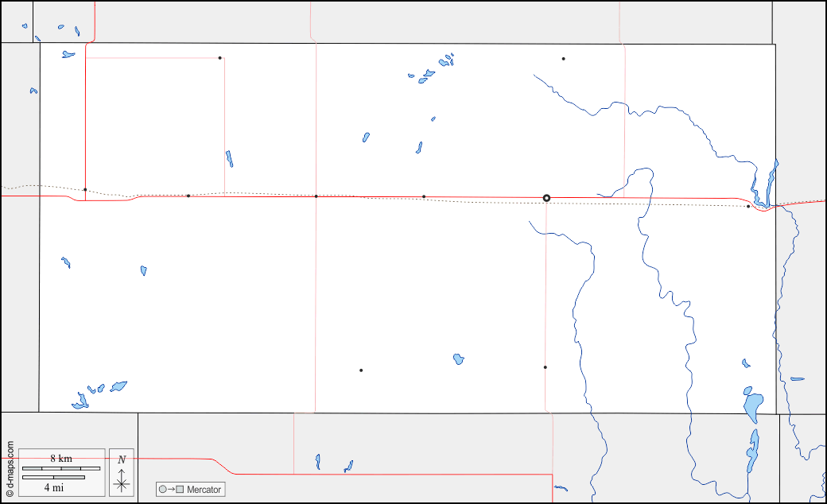Click the lake cluster in the bottom-left corner
This screenshot has width=827, height=504.
pyautogui.click(x=81, y=401)
